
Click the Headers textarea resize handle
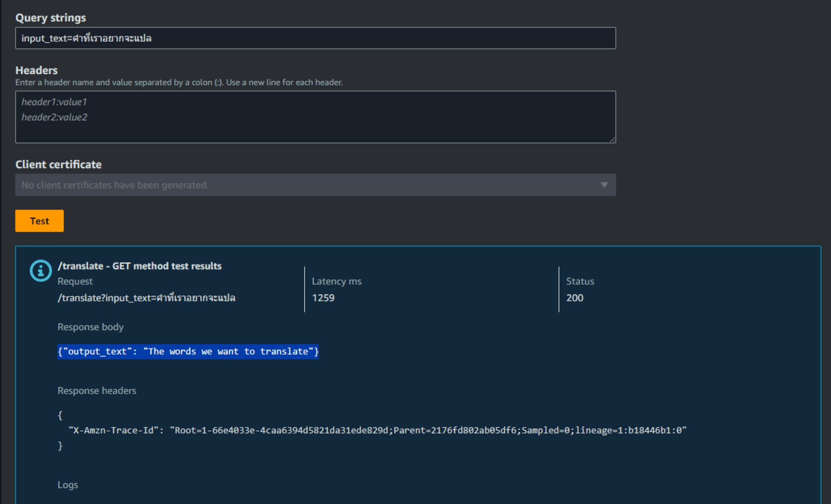[x=612, y=140]
